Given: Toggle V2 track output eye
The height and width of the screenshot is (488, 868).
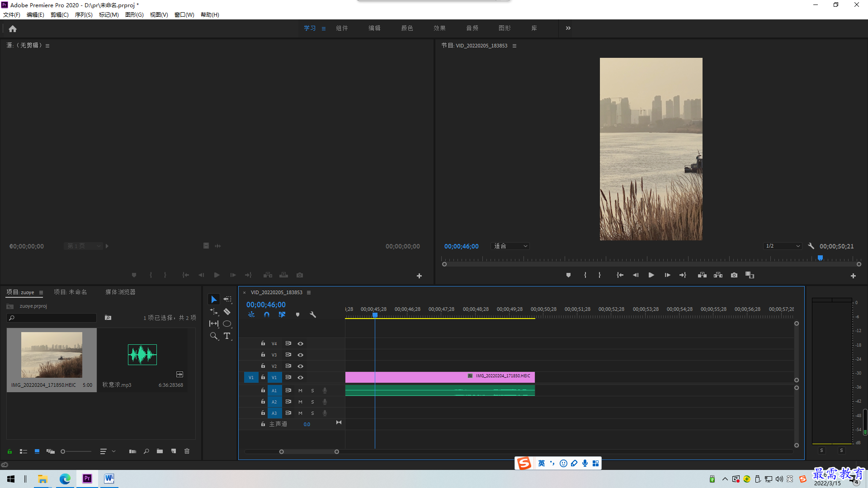Looking at the screenshot, I should 300,366.
